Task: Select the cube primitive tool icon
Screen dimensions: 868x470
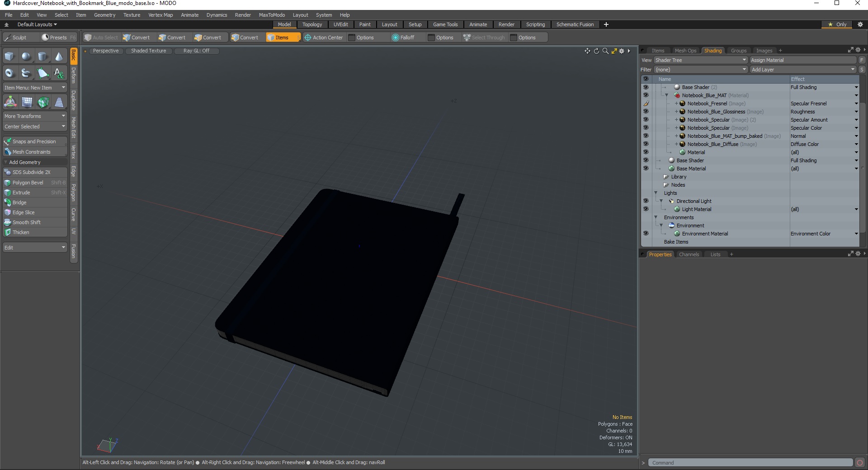Action: pos(9,56)
